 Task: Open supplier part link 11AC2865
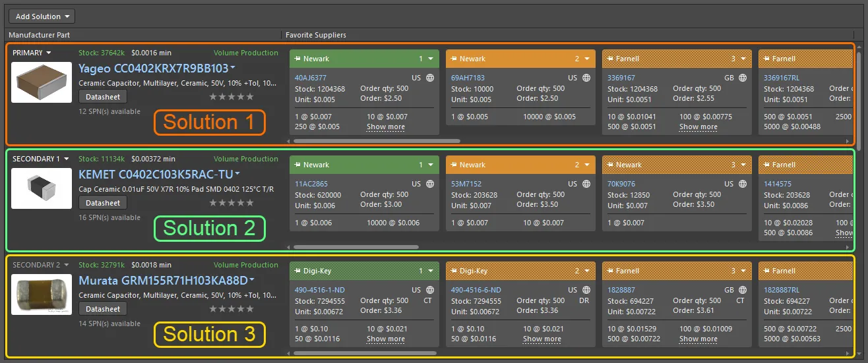[311, 184]
